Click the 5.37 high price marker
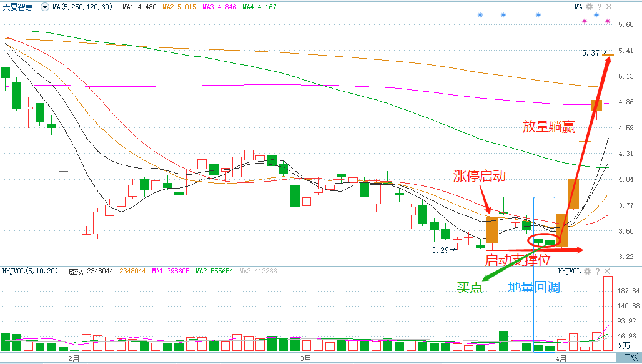 coord(594,53)
